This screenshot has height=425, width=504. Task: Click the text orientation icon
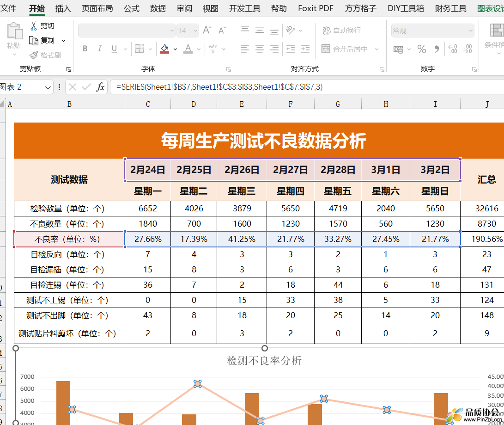tap(291, 30)
